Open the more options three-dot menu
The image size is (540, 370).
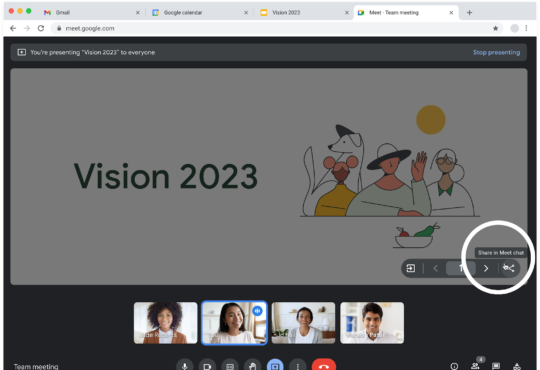pos(298,365)
